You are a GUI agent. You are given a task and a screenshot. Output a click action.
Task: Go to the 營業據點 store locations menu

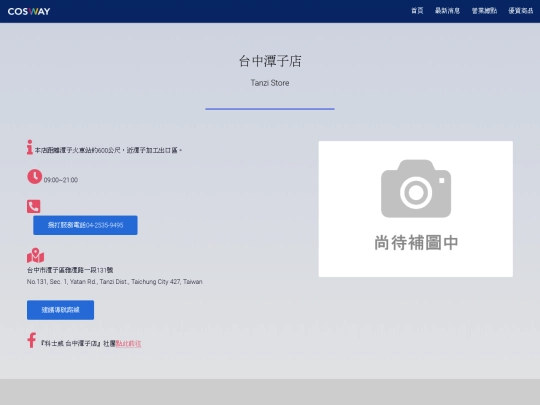(484, 11)
